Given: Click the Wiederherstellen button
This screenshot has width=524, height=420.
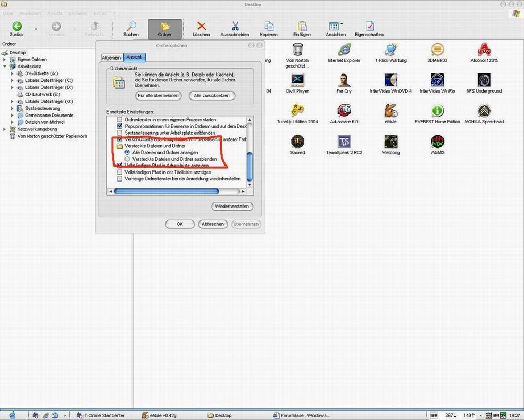Looking at the screenshot, I should point(232,207).
